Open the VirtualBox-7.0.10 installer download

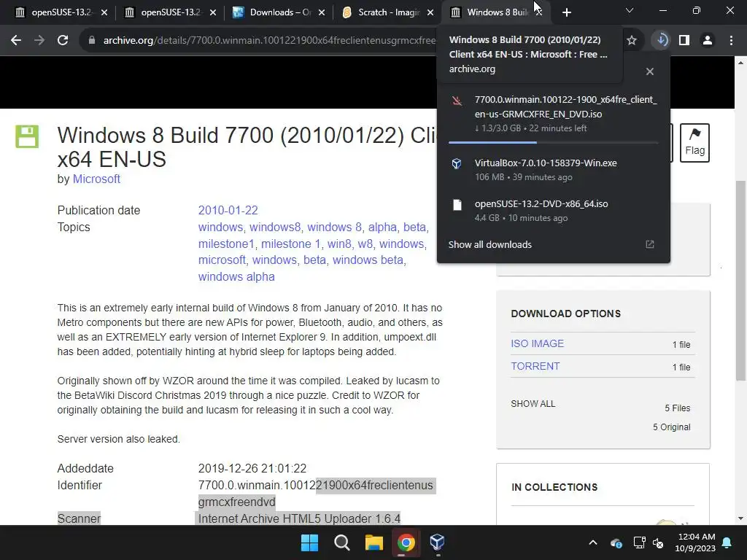click(554, 169)
